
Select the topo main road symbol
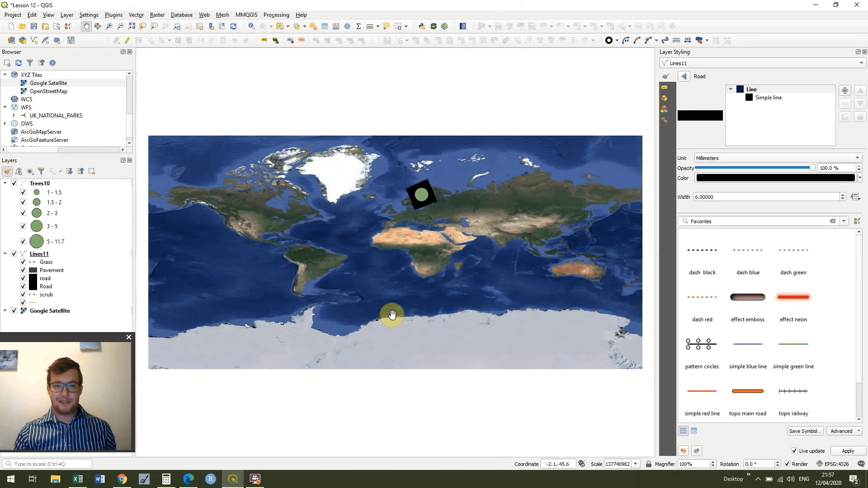tap(747, 391)
